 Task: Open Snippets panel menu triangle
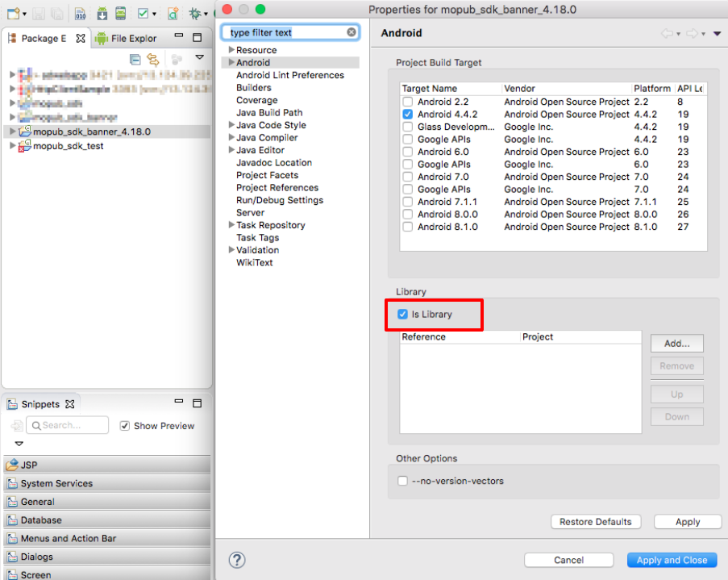tap(19, 444)
